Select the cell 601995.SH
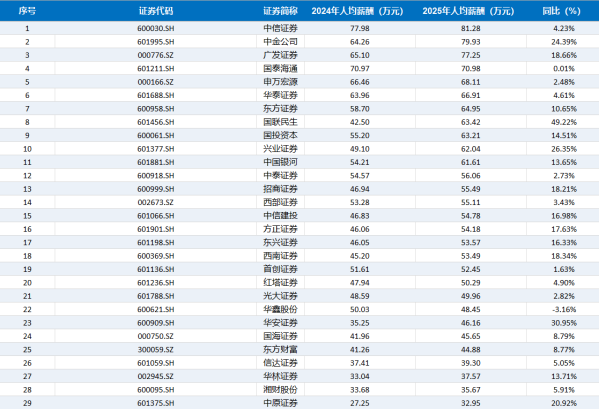This screenshot has height=410, width=599. (156, 42)
